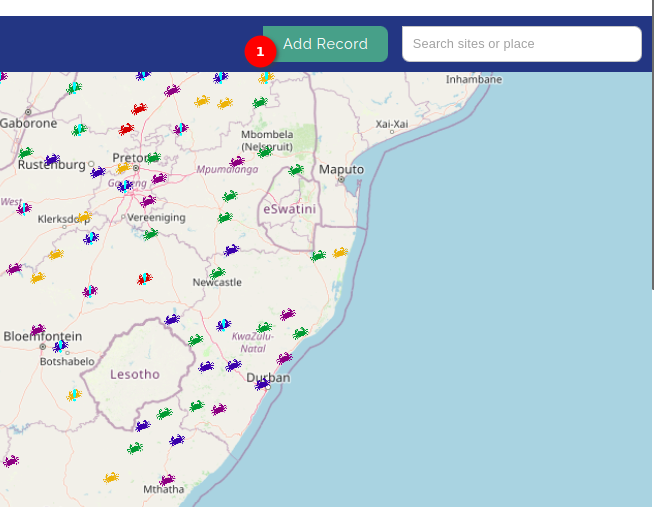Click the yellow crab marker on the coast below eSwatini
Screen dimensions: 654x507
tap(340, 253)
